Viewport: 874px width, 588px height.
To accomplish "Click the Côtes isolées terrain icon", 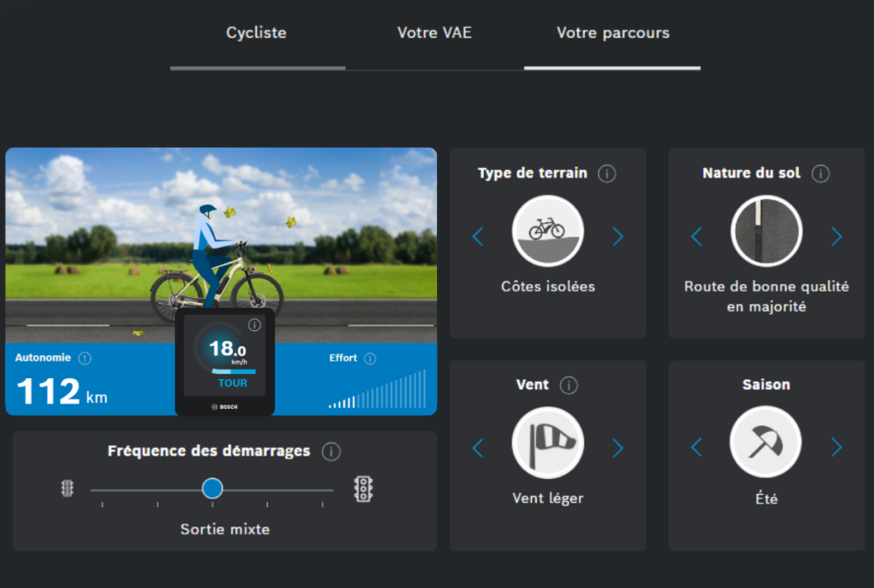I will point(548,230).
